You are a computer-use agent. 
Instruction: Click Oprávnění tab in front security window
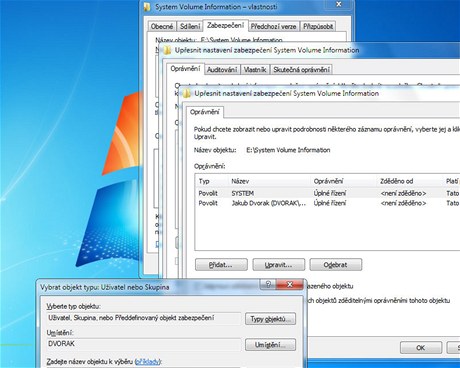[205, 112]
